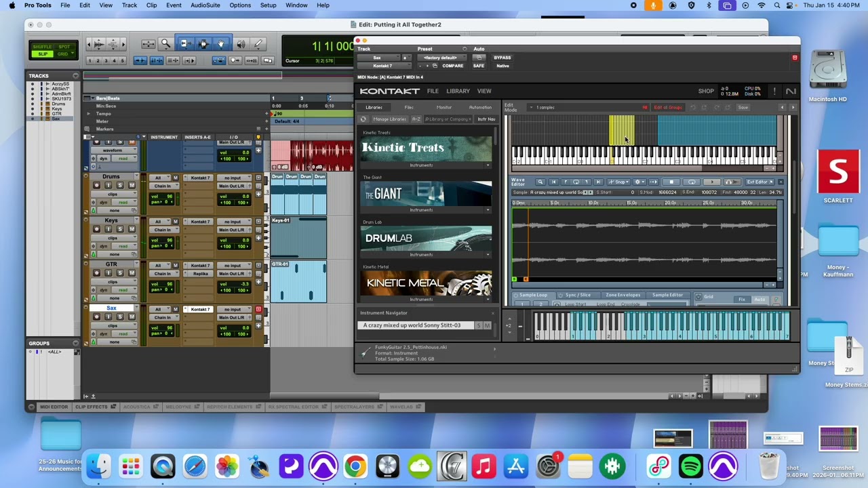This screenshot has height=488, width=868.
Task: Toggle plugin BYPASS button
Action: pos(502,58)
